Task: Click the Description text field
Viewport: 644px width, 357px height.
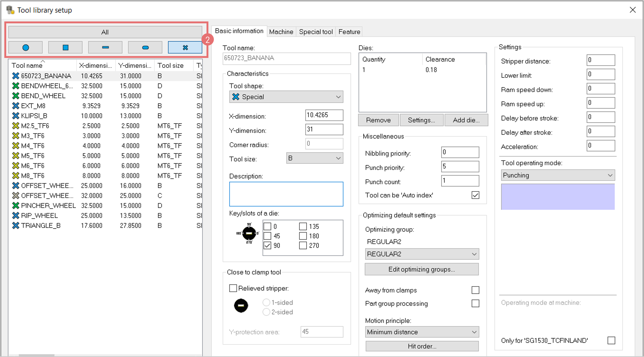Action: click(x=286, y=194)
